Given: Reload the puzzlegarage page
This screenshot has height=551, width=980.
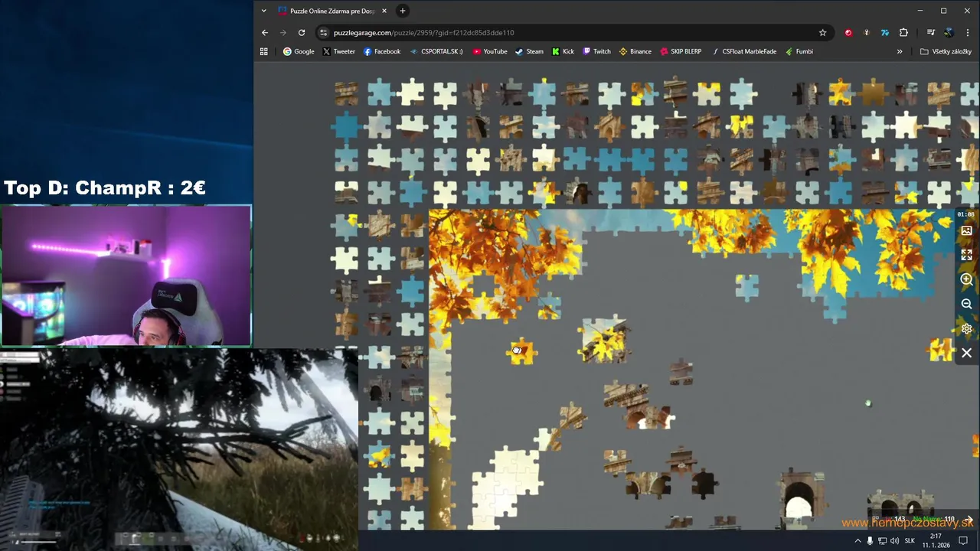Looking at the screenshot, I should pos(302,33).
